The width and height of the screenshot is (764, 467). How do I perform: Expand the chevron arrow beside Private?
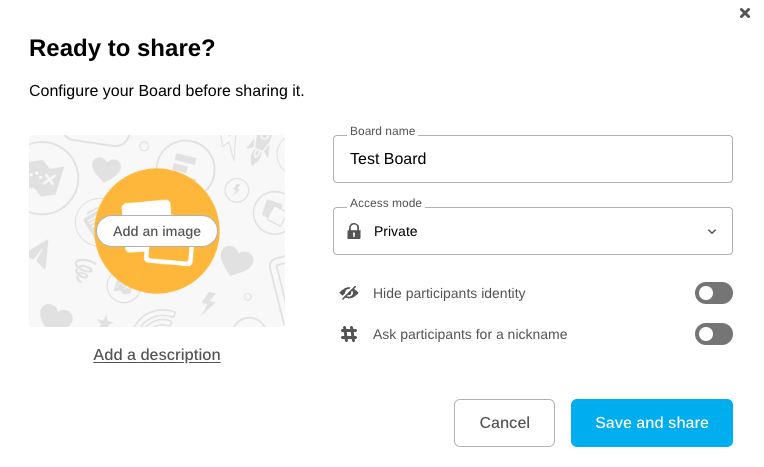click(712, 231)
